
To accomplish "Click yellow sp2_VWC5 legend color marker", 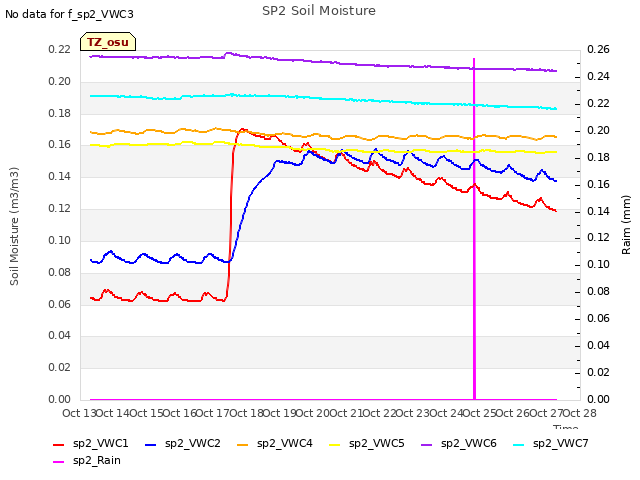I will 335,445.
